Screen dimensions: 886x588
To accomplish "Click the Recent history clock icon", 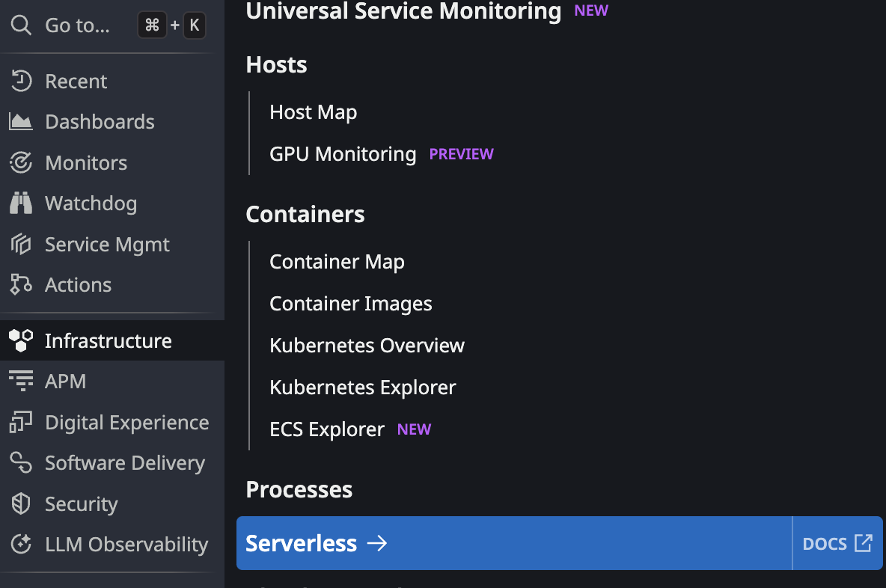I will pyautogui.click(x=20, y=81).
